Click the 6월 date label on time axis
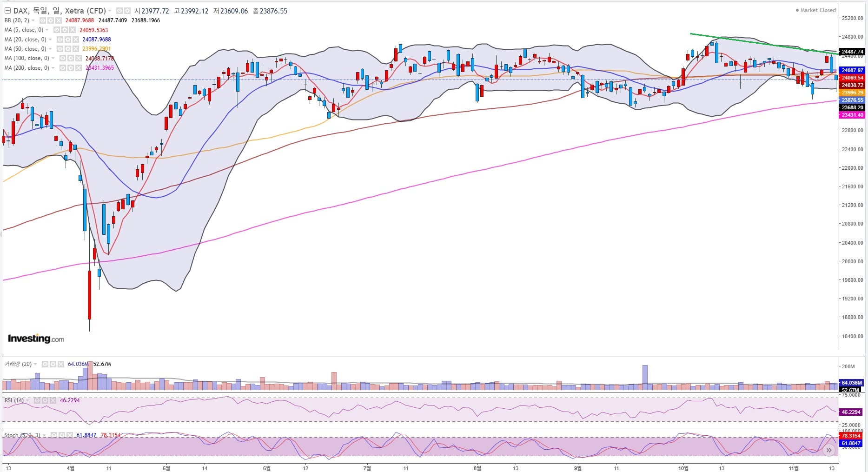The image size is (868, 472). (x=266, y=468)
